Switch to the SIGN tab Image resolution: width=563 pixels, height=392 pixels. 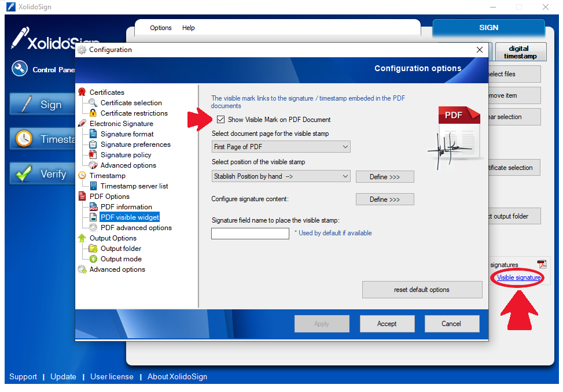point(489,28)
